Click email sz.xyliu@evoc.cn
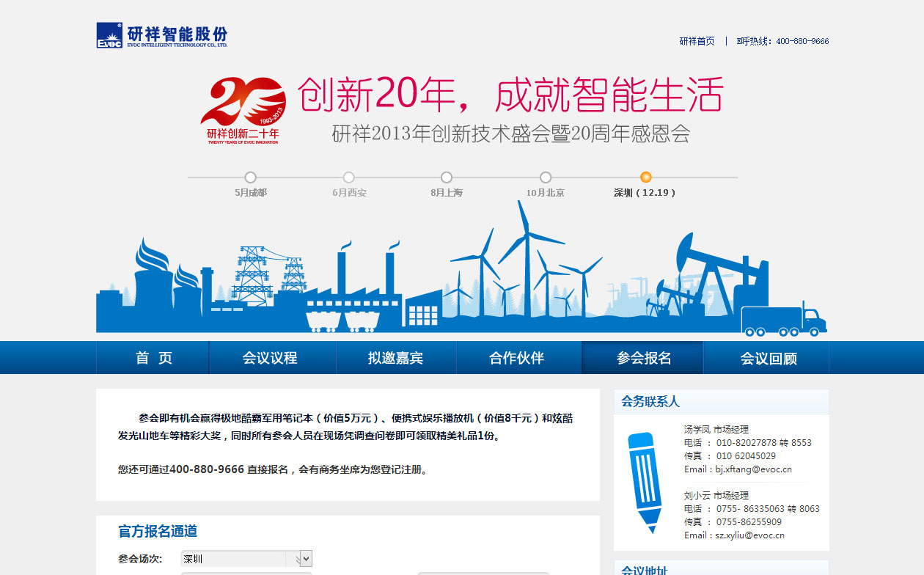Screen dimensions: 924x575 749,535
